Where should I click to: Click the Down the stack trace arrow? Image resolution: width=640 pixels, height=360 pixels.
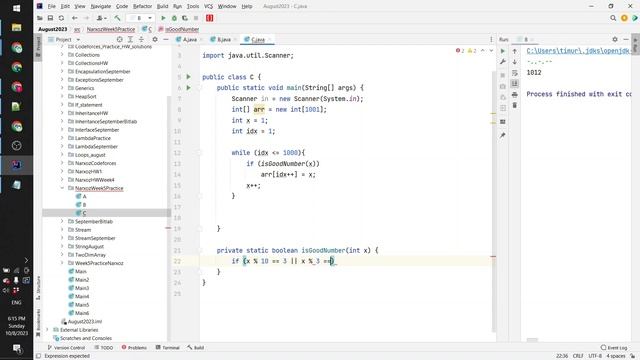click(x=515, y=62)
